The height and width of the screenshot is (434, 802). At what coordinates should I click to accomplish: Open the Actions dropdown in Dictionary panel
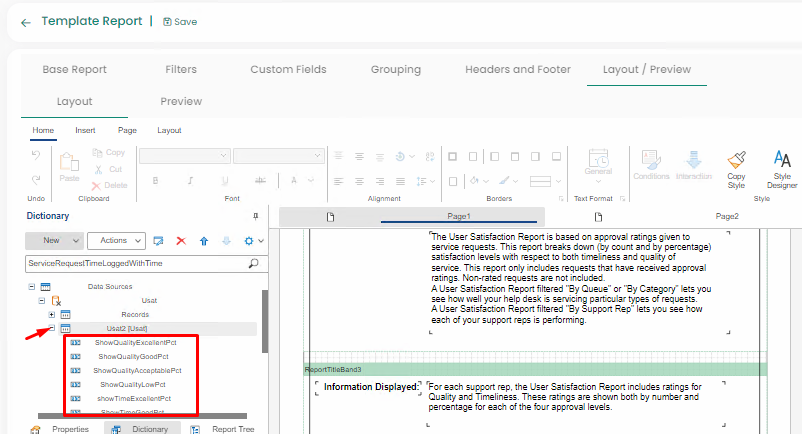(116, 240)
